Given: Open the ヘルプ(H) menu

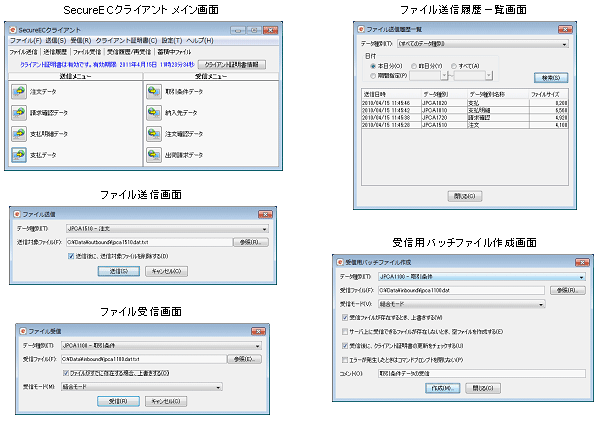Looking at the screenshot, I should pos(200,40).
